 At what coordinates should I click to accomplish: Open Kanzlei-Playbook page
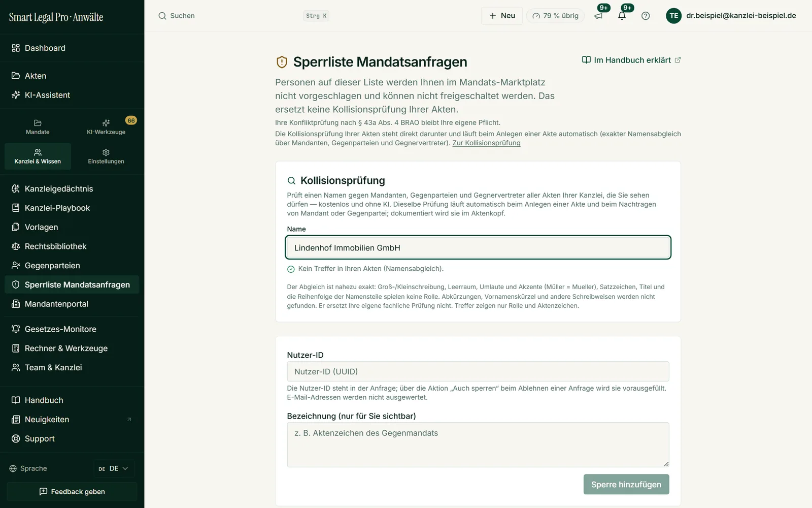(x=72, y=208)
